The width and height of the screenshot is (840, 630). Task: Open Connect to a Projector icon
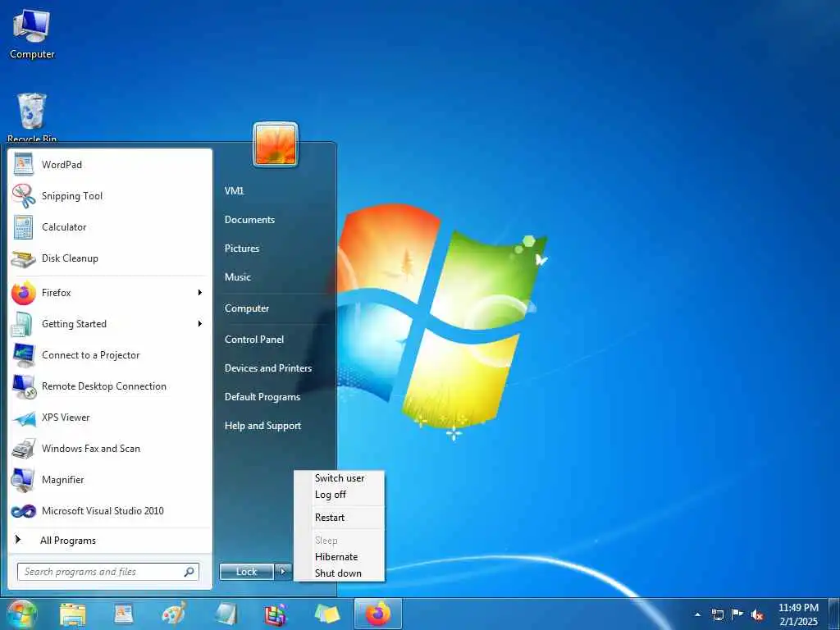tap(23, 355)
